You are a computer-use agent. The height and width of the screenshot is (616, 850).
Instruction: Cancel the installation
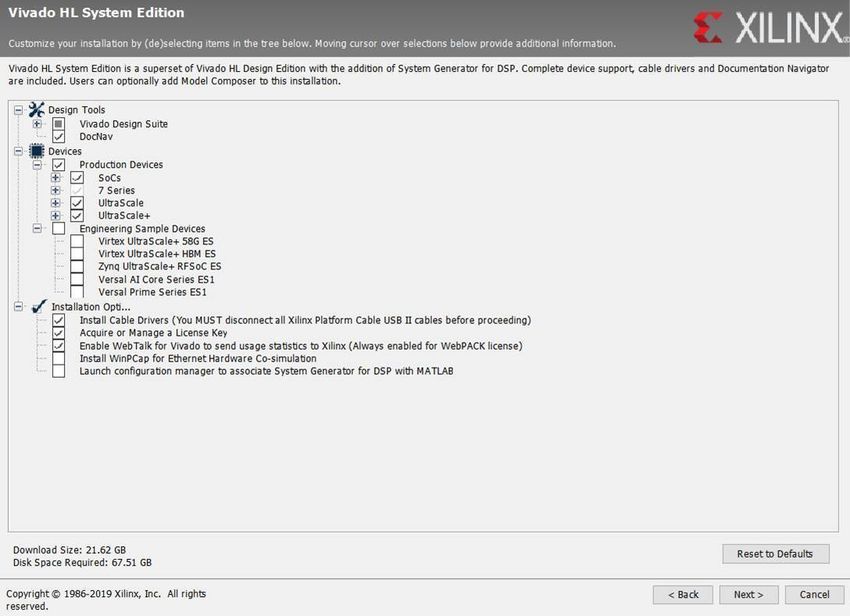pyautogui.click(x=814, y=594)
